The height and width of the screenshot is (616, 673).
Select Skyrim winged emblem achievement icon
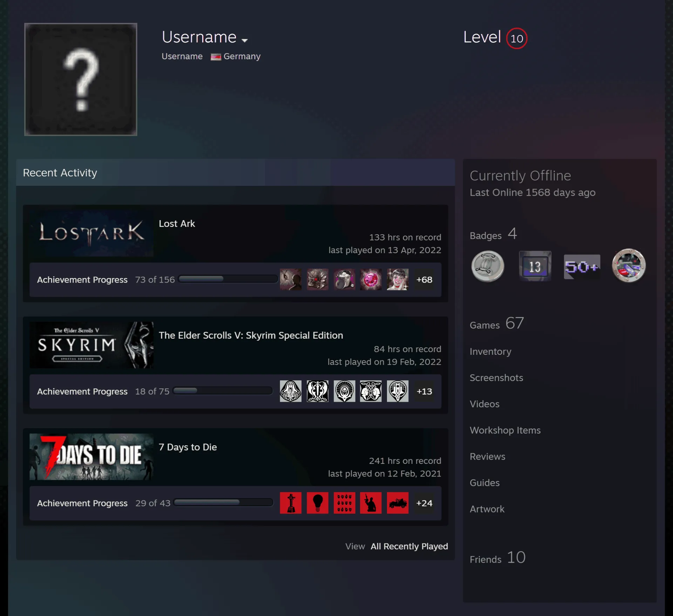[x=318, y=391]
